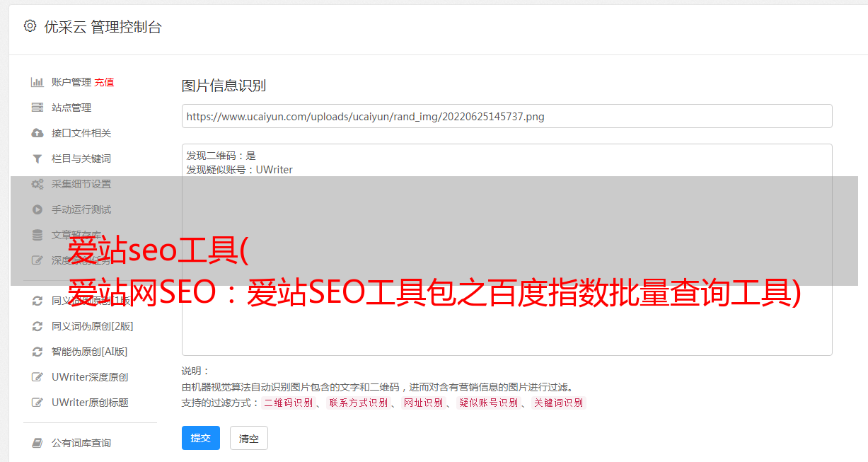Click inside the recognition result text area

(x=507, y=250)
